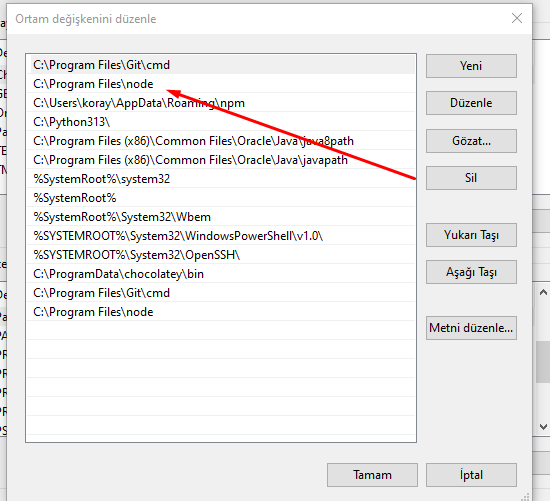
Task: Delete entry with the Sil button
Action: coord(471,178)
